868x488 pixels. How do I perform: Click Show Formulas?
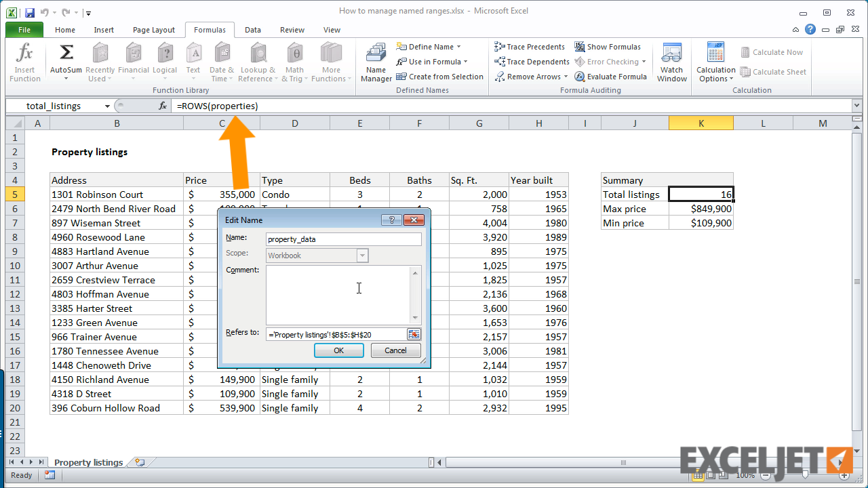[608, 47]
